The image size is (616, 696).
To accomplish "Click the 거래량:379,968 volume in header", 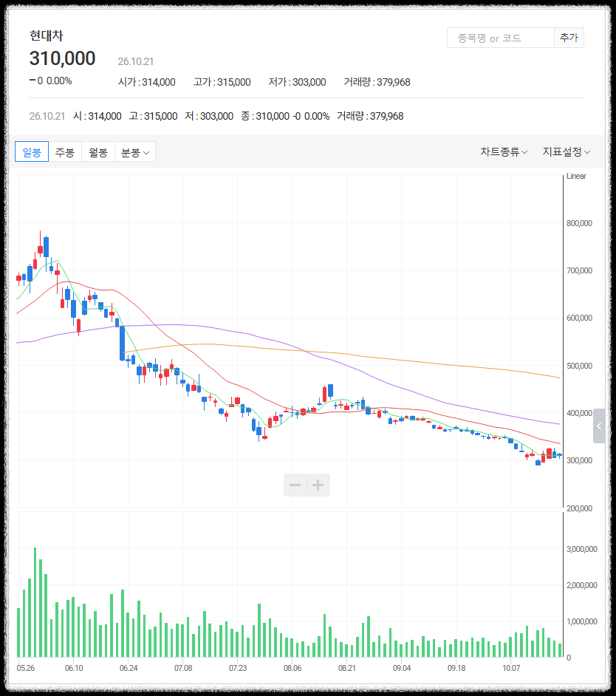I will pos(377,82).
